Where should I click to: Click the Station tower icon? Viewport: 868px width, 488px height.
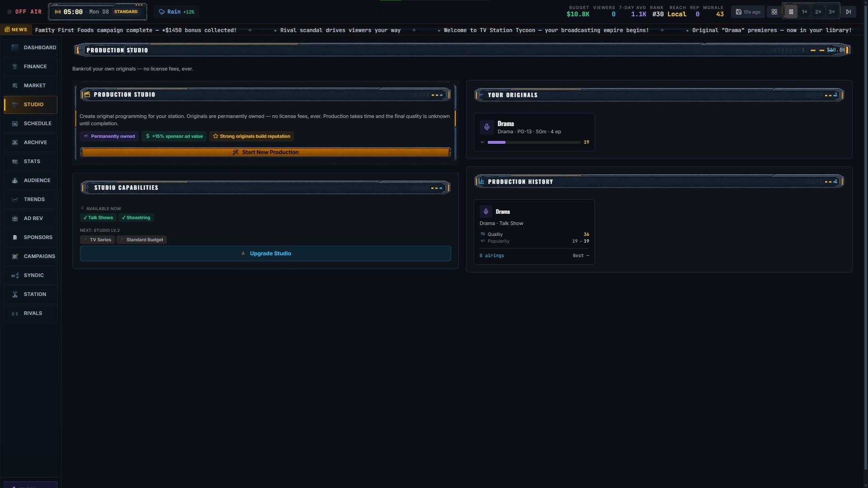(x=15, y=294)
